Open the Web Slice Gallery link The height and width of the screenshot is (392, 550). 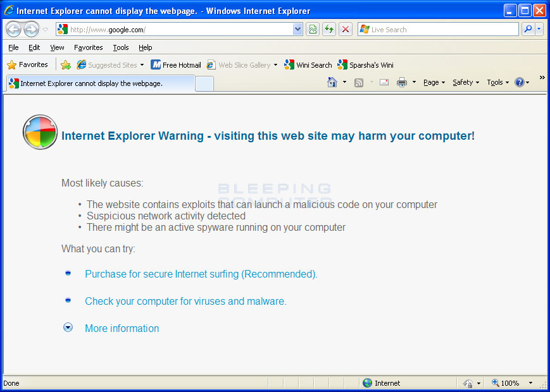239,65
